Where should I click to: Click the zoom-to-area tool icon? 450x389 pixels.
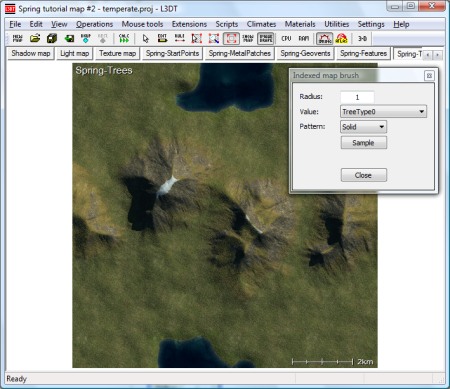coord(214,39)
